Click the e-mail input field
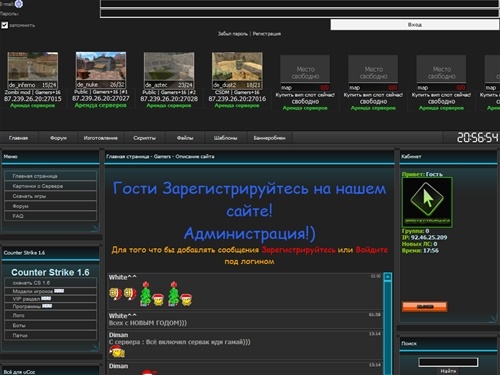 click(x=300, y=4)
